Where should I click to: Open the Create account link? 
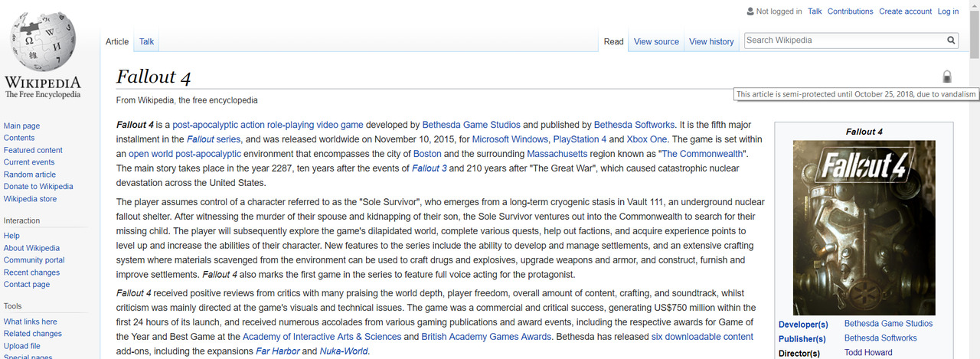coord(905,11)
